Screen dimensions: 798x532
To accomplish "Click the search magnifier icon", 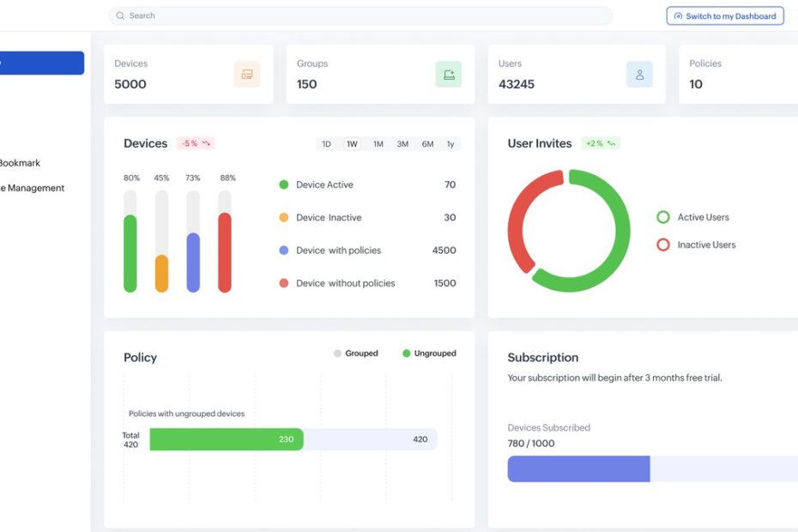I will pyautogui.click(x=120, y=15).
